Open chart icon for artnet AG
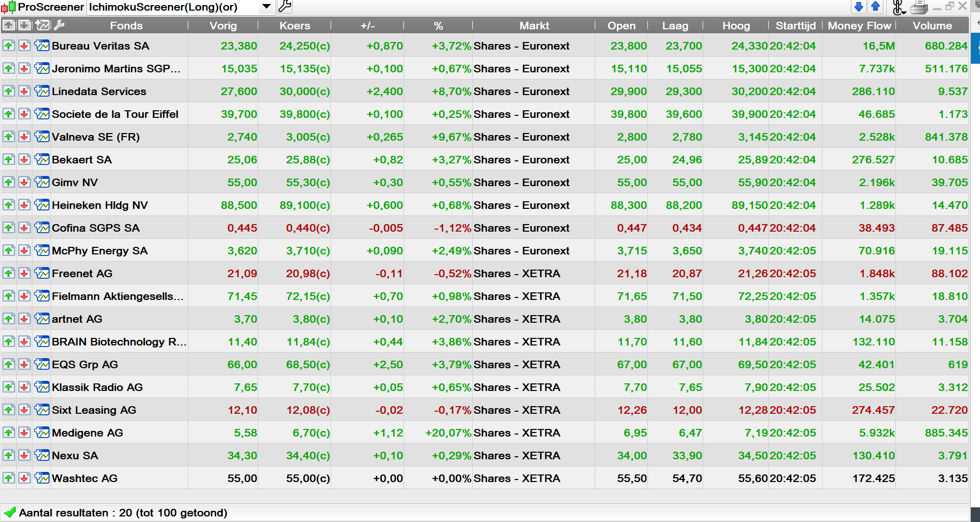This screenshot has width=980, height=522. 42,319
